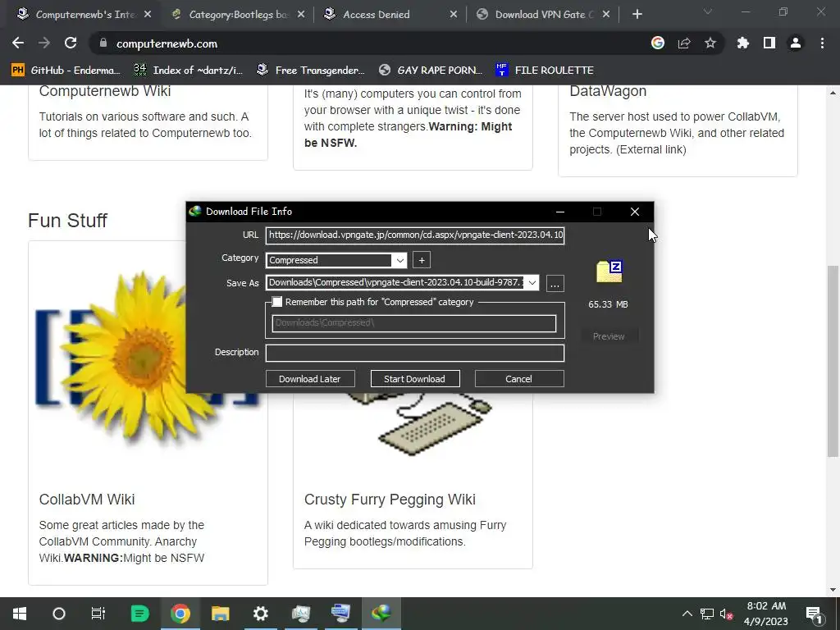840x630 pixels.
Task: Open Index of ~dartz bookmark
Action: coord(189,71)
